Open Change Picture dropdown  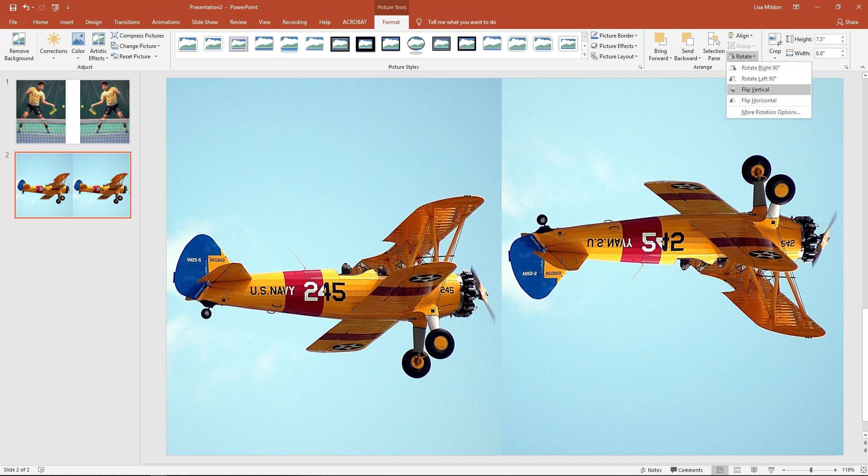[136, 46]
